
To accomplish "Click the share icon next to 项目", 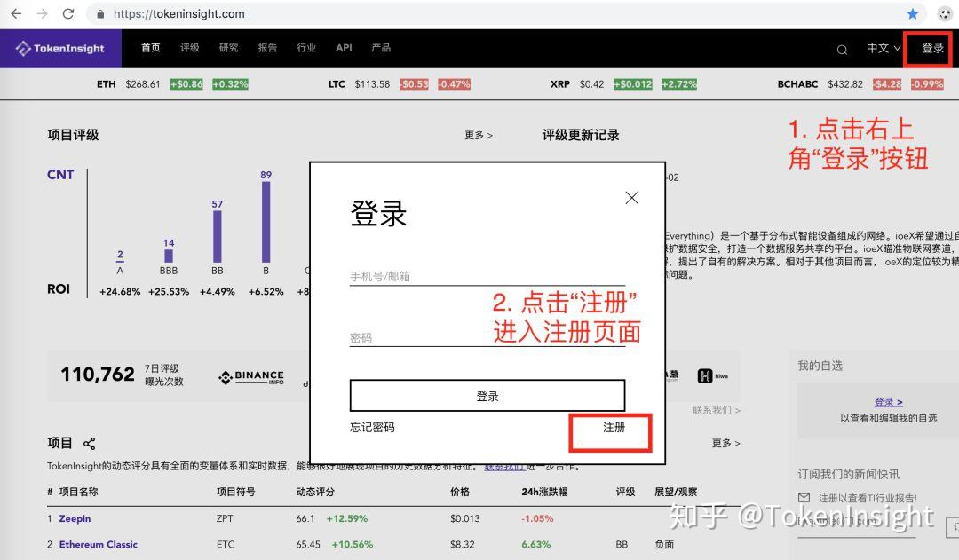I will 88,443.
